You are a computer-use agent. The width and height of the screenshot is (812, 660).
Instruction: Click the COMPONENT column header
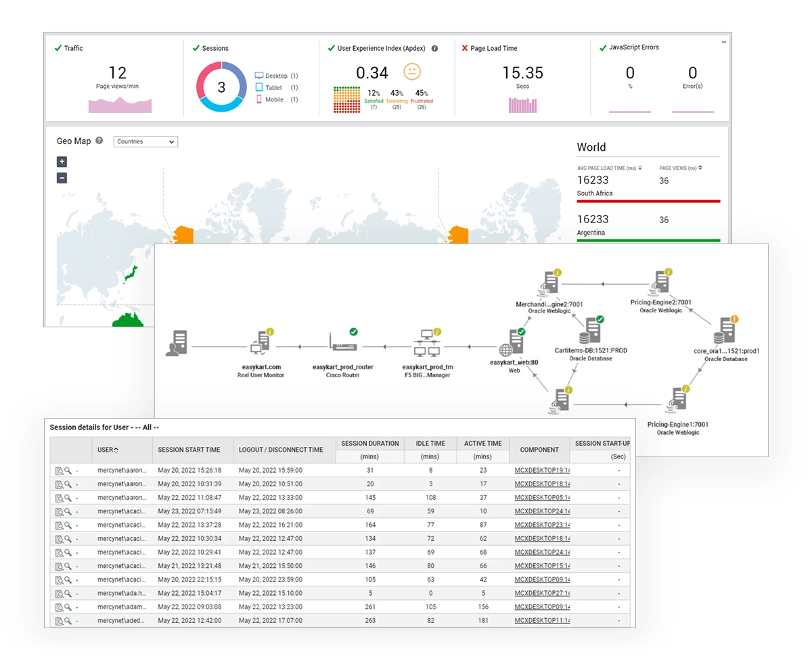click(539, 450)
